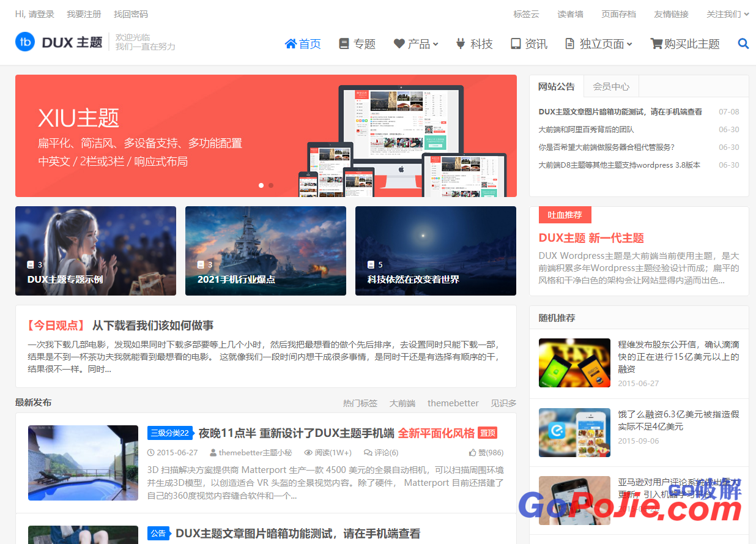
Task: Click the 找回密码 link
Action: tap(131, 14)
